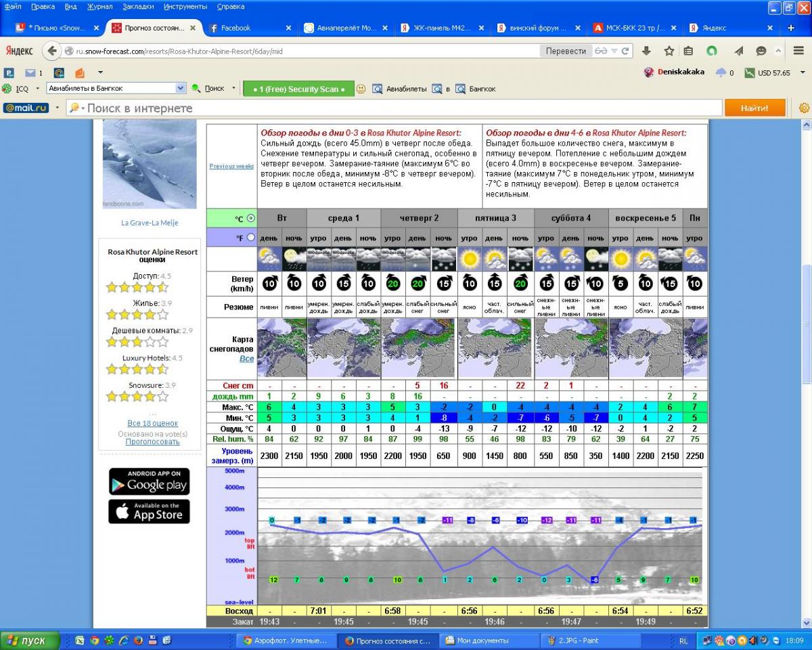This screenshot has height=650, width=812.
Task: Click the Проголосовать vote link
Action: click(152, 441)
